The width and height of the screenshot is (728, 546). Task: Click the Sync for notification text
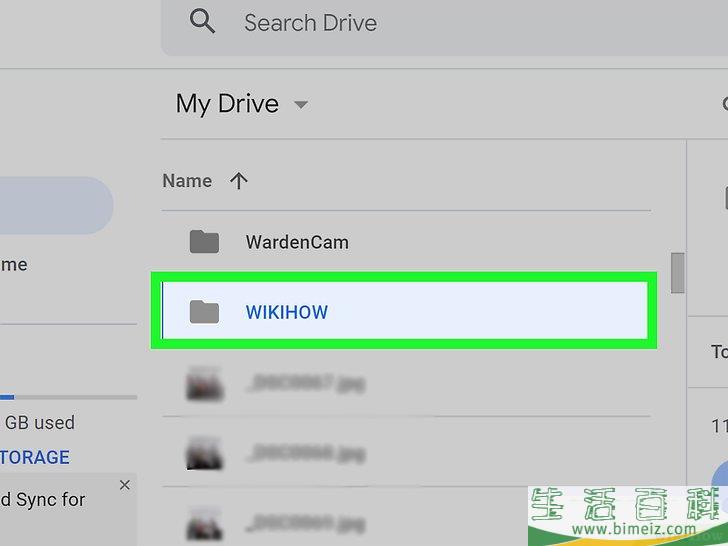point(43,500)
